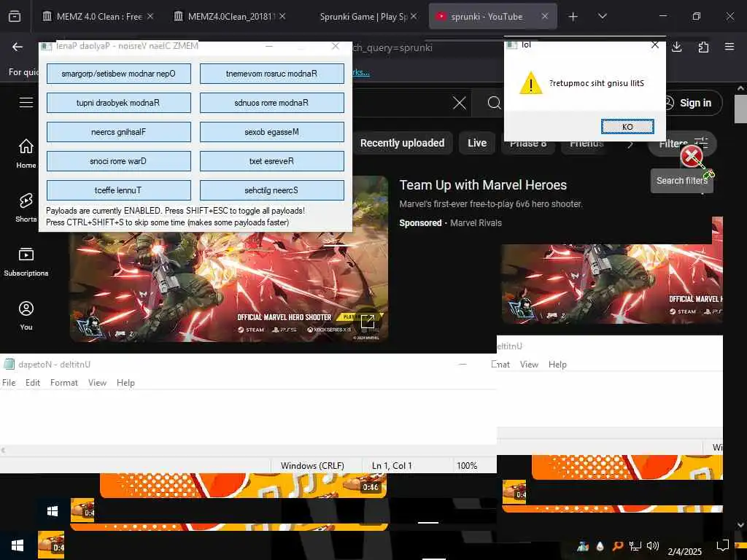Toggle the reversed Screen glitches payload
747x560 pixels.
271,190
